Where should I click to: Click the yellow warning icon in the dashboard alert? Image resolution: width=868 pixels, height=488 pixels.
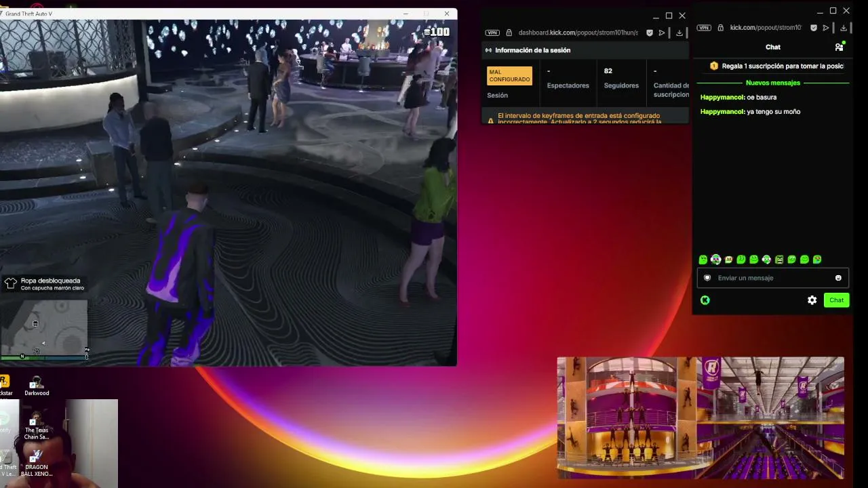(x=491, y=121)
